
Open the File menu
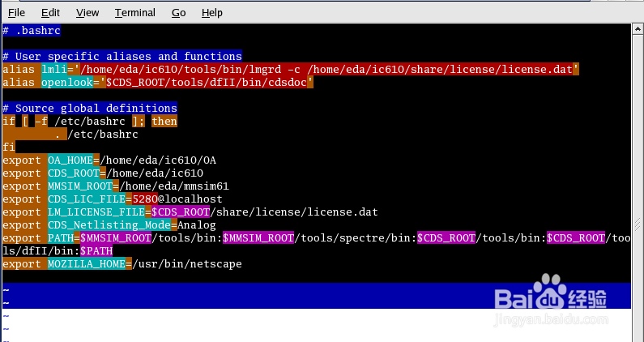point(16,13)
